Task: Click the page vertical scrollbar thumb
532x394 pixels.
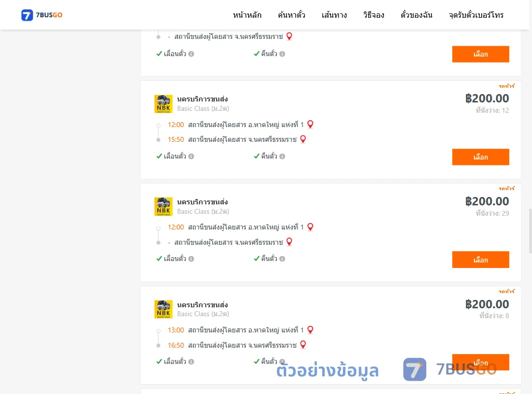Action: point(531,231)
